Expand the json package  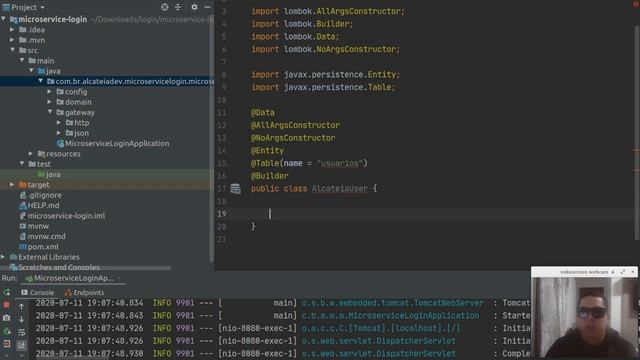tap(59, 133)
